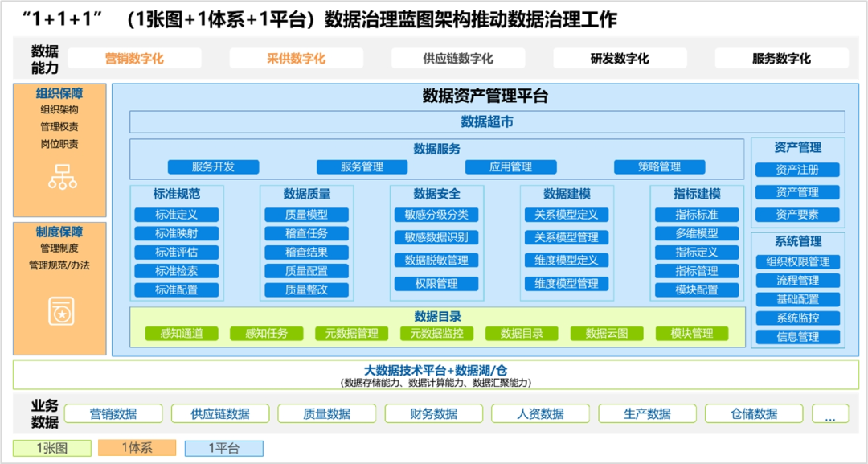868x464 pixels.
Task: Select the 营销数字化 capability tab
Action: click(x=134, y=59)
